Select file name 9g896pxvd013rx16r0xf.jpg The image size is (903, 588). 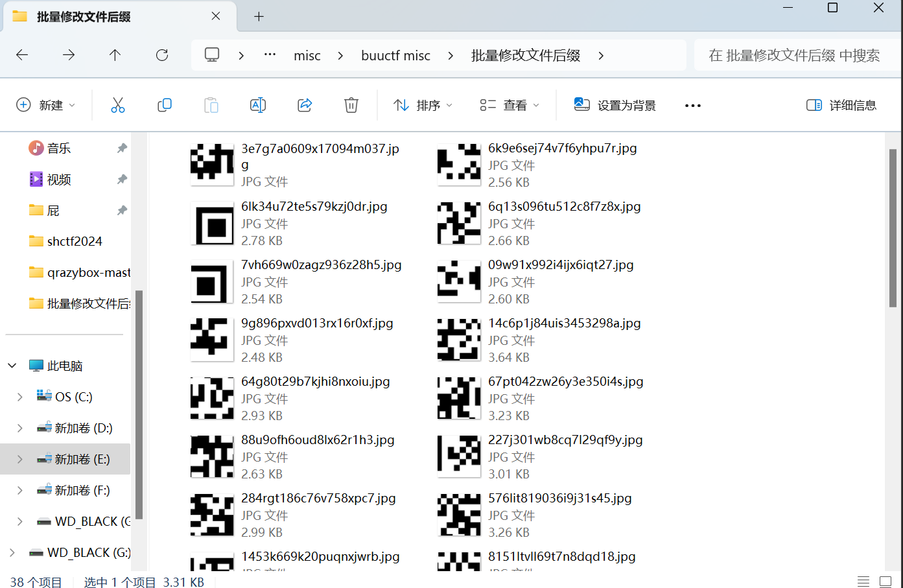[x=317, y=323]
